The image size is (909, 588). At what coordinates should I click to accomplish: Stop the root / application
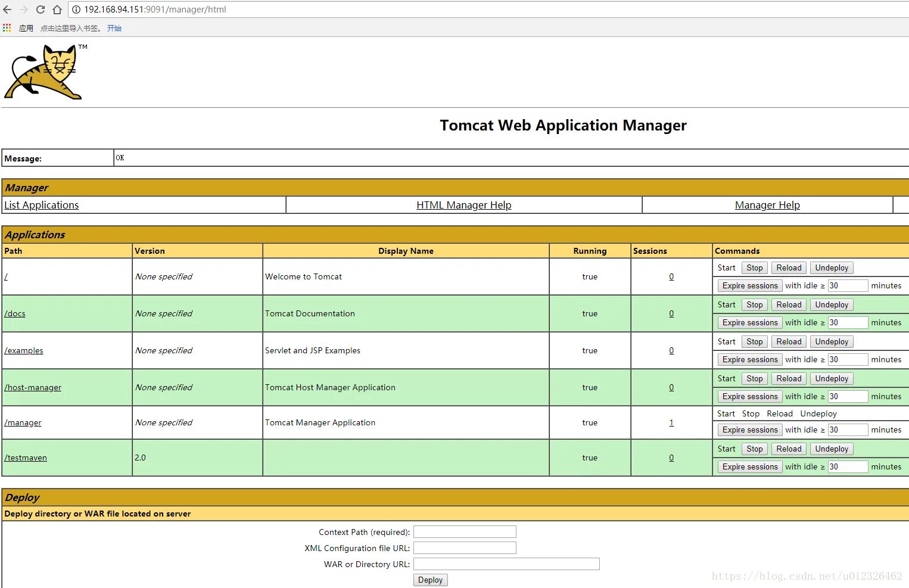[755, 268]
